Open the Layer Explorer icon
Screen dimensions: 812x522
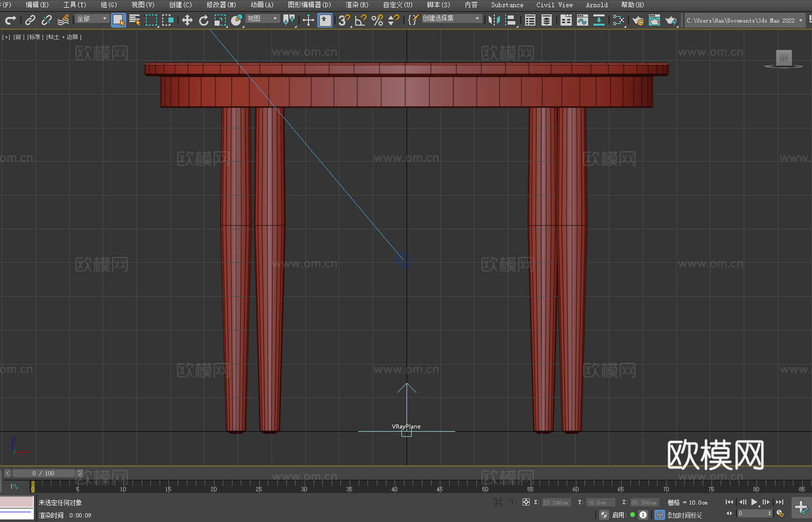pyautogui.click(x=547, y=20)
